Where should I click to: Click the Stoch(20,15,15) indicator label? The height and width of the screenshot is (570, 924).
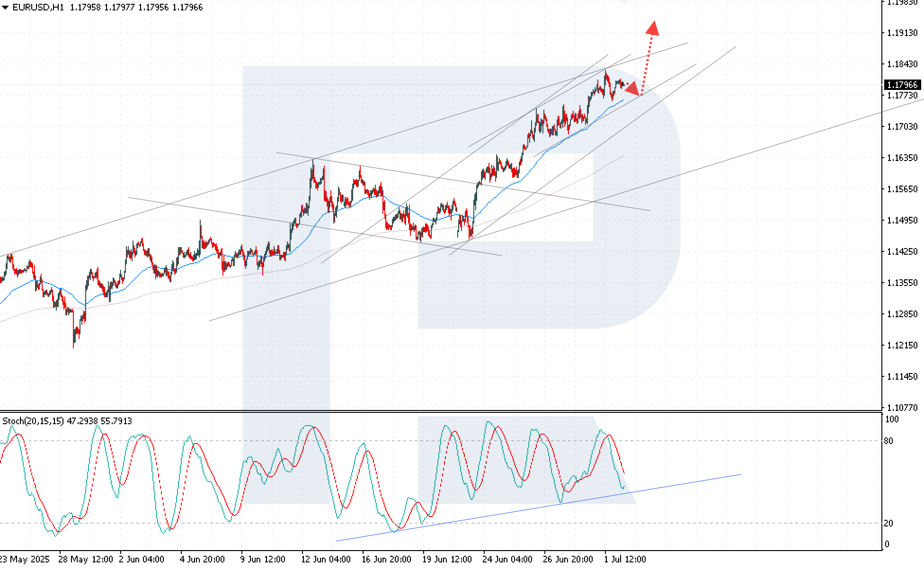click(33, 421)
